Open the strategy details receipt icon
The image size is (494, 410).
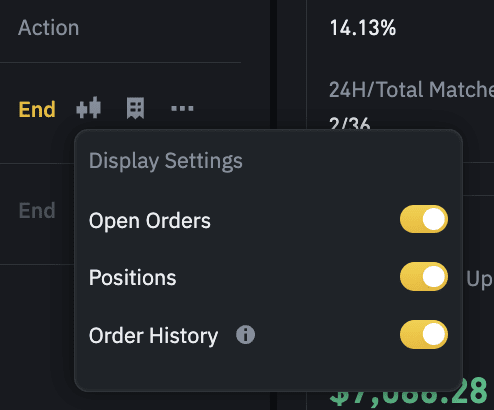(135, 108)
